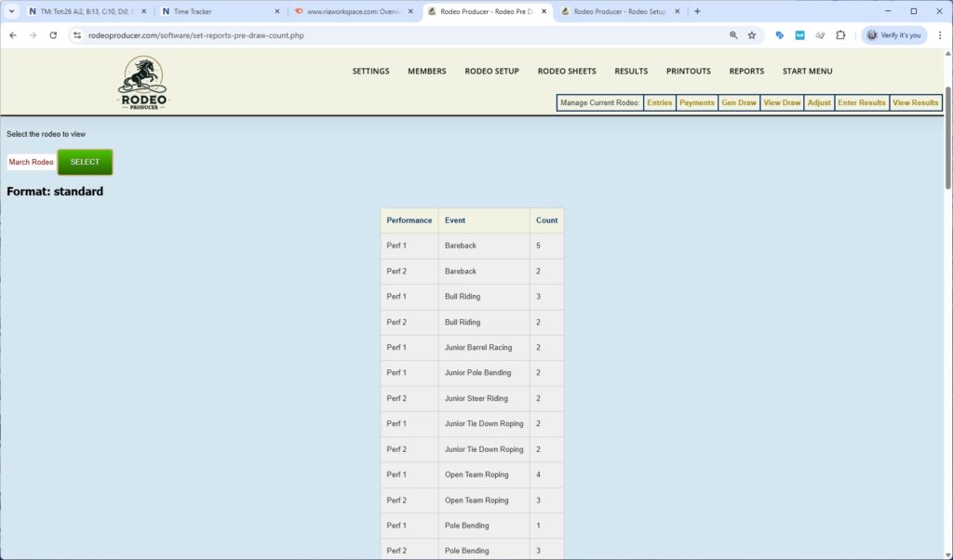Open the March Rodeo dropdown
The height and width of the screenshot is (560, 953).
tap(32, 162)
